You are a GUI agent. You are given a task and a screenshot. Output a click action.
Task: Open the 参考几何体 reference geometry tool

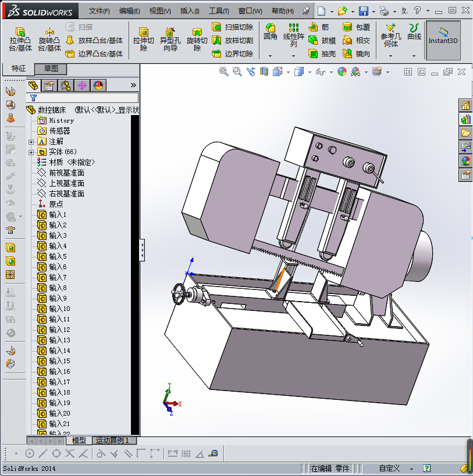[x=390, y=35]
